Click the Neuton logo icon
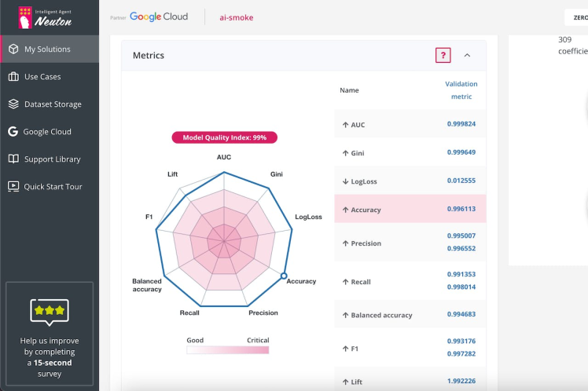The image size is (588, 391). (24, 17)
